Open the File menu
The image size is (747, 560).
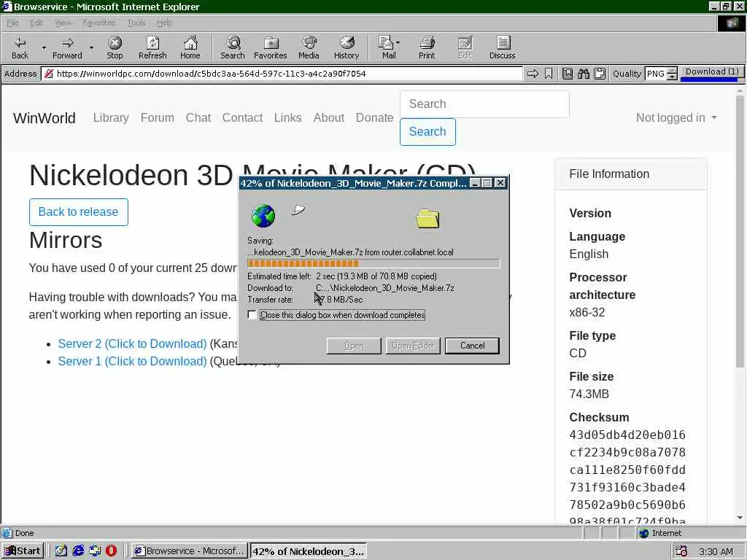[12, 23]
